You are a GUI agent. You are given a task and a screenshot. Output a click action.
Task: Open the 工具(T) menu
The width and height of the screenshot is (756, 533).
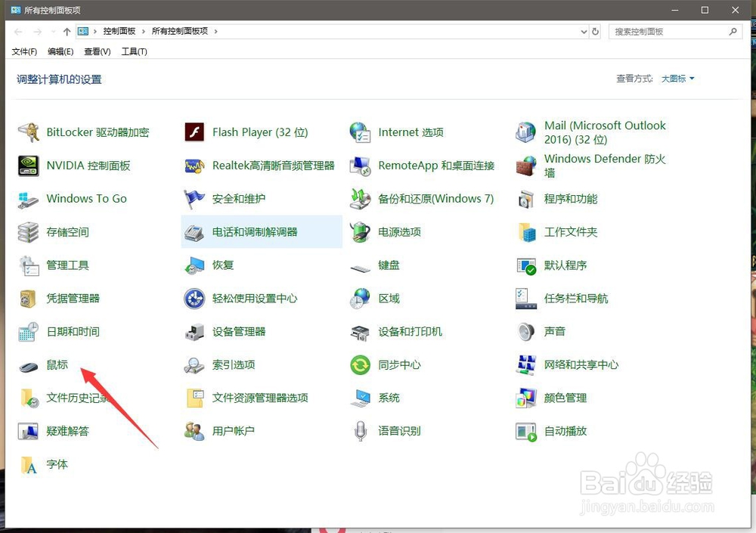(134, 51)
